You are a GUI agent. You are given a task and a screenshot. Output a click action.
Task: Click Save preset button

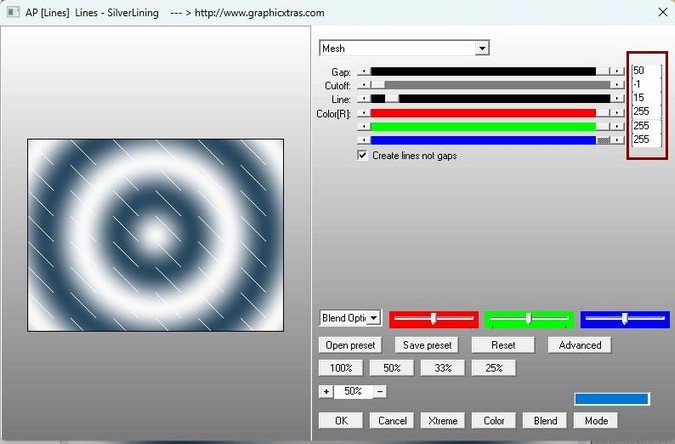(426, 345)
